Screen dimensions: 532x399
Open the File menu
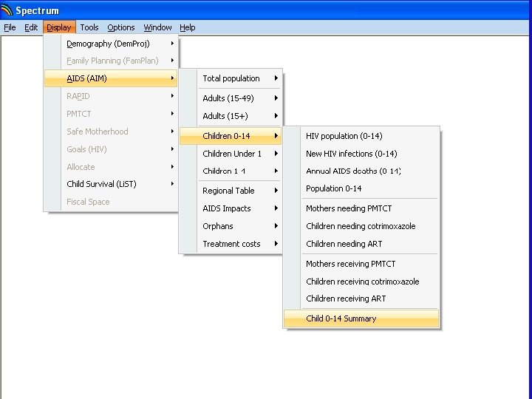pos(10,27)
